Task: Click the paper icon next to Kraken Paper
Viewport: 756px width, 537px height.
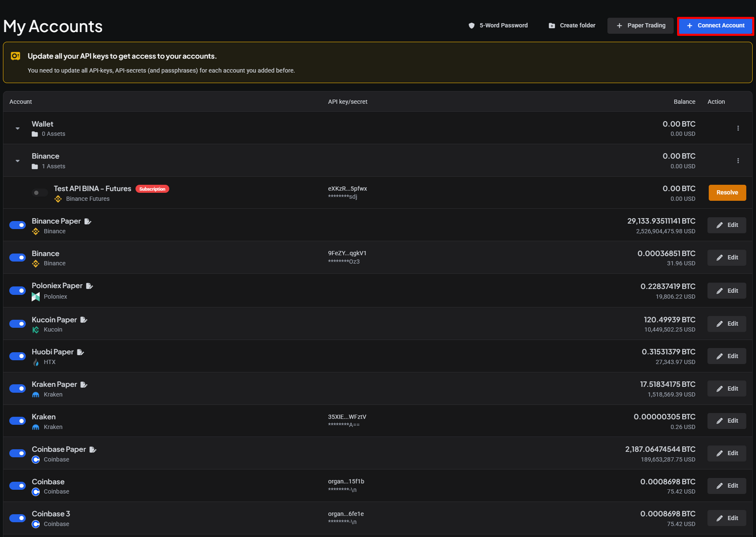Action: [x=84, y=384]
